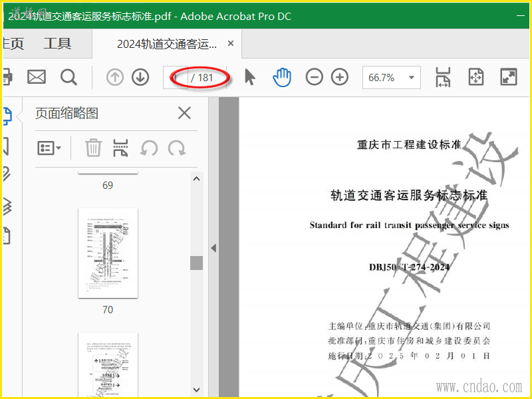This screenshot has height=399, width=532.
Task: Open thumbnail options menu dropdown
Action: pyautogui.click(x=49, y=148)
